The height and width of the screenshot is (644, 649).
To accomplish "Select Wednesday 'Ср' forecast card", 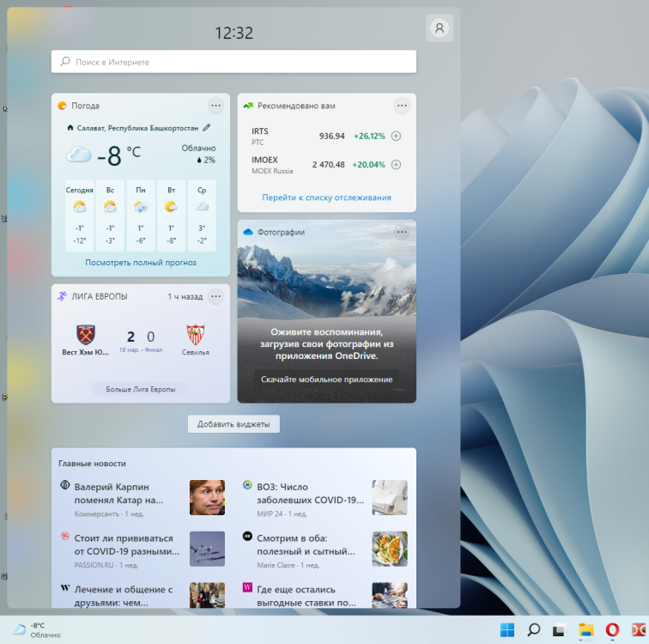I will (x=202, y=216).
